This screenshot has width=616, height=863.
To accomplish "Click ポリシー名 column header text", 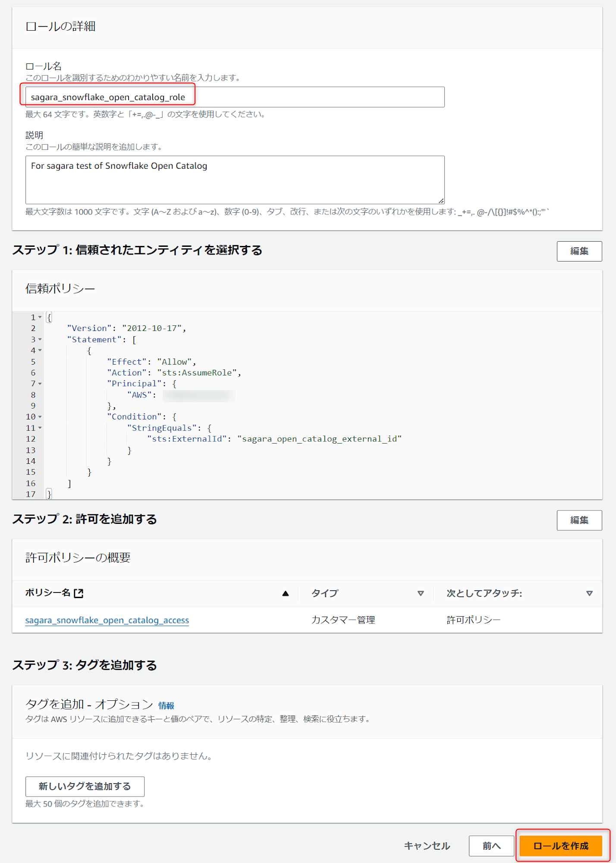I will 47,593.
